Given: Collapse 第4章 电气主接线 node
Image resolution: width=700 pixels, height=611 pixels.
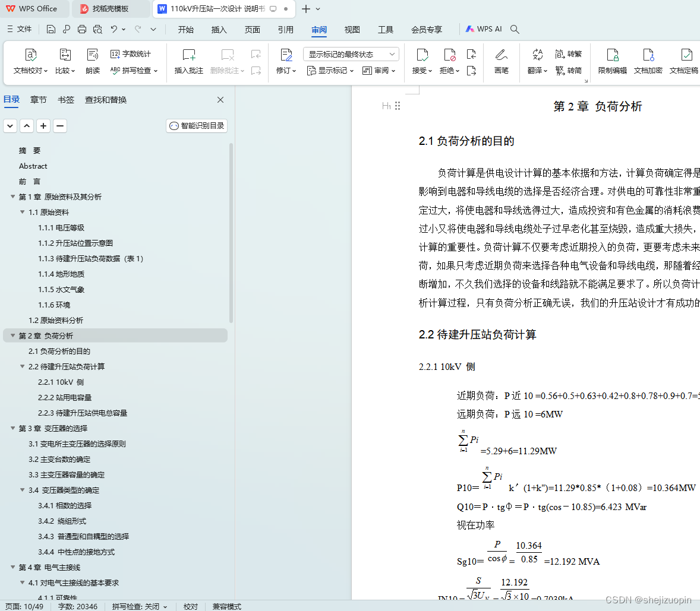Looking at the screenshot, I should [x=13, y=567].
